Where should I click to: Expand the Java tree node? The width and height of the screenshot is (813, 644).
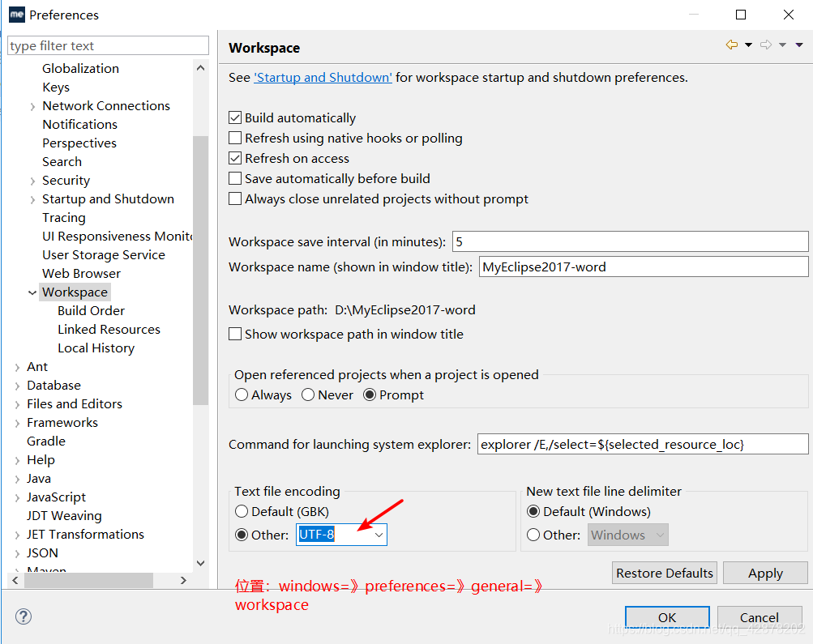pyautogui.click(x=17, y=480)
